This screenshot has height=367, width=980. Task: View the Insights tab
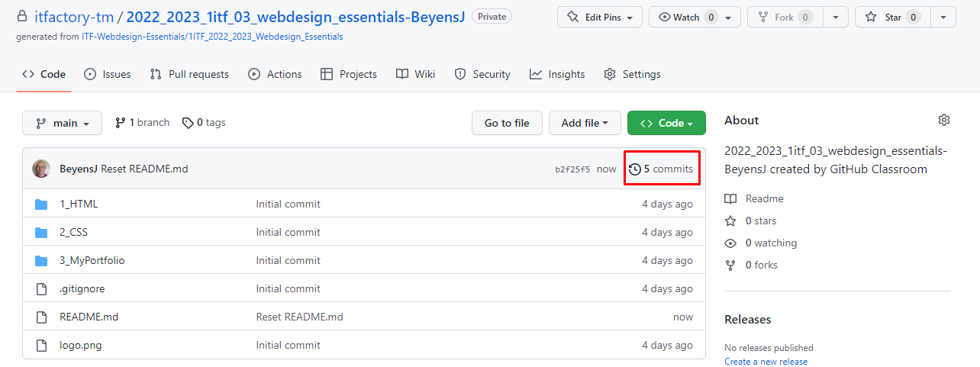(557, 74)
